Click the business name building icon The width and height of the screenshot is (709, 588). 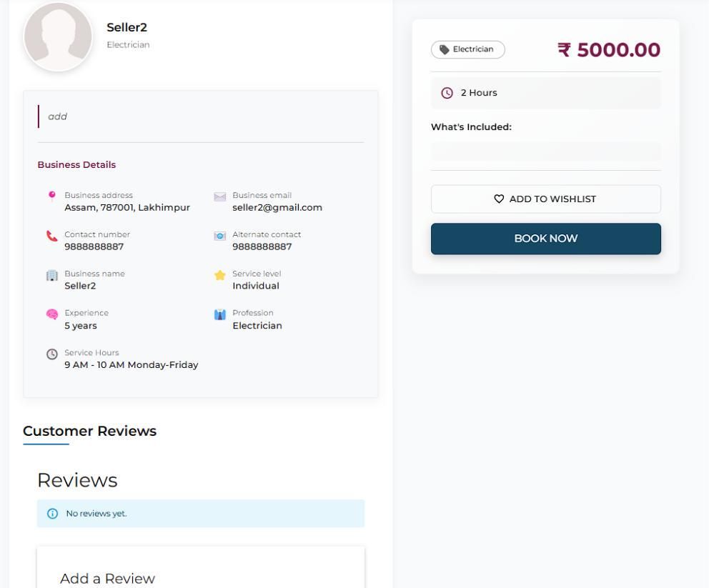(51, 276)
